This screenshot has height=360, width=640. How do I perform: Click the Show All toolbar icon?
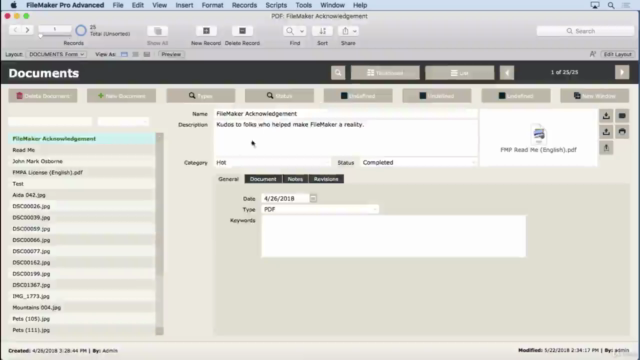pos(158,31)
